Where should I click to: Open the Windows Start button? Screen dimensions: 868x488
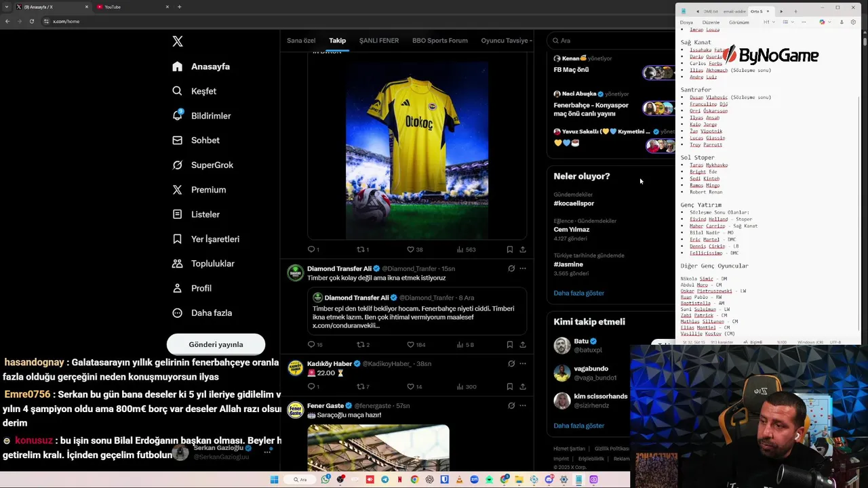pyautogui.click(x=274, y=480)
